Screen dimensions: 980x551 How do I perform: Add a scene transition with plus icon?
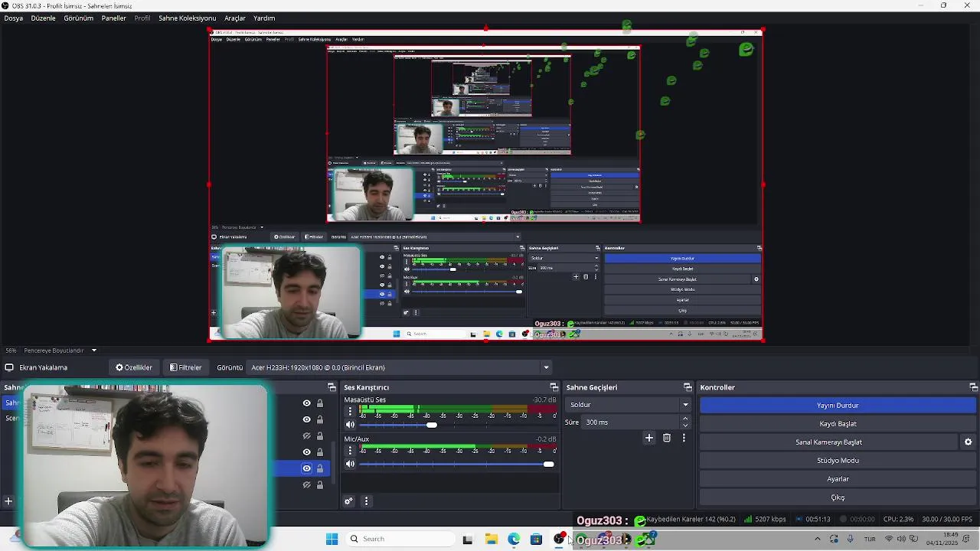click(649, 438)
